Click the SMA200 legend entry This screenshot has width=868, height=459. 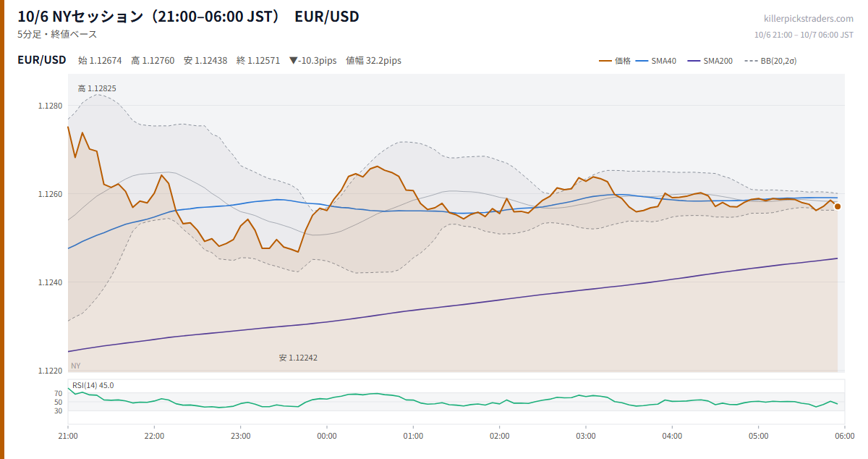(x=710, y=61)
